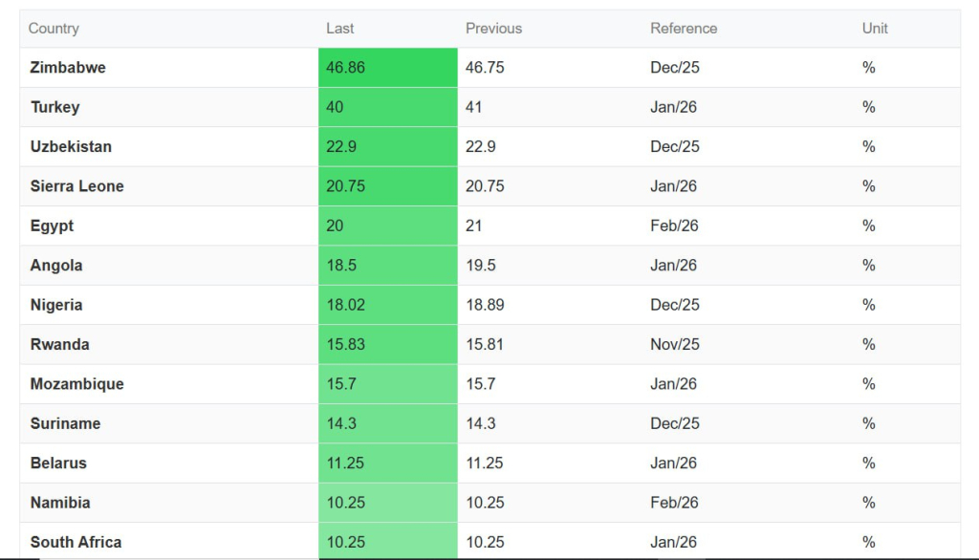
Task: Open the Uzbekistan row link
Action: pos(71,146)
